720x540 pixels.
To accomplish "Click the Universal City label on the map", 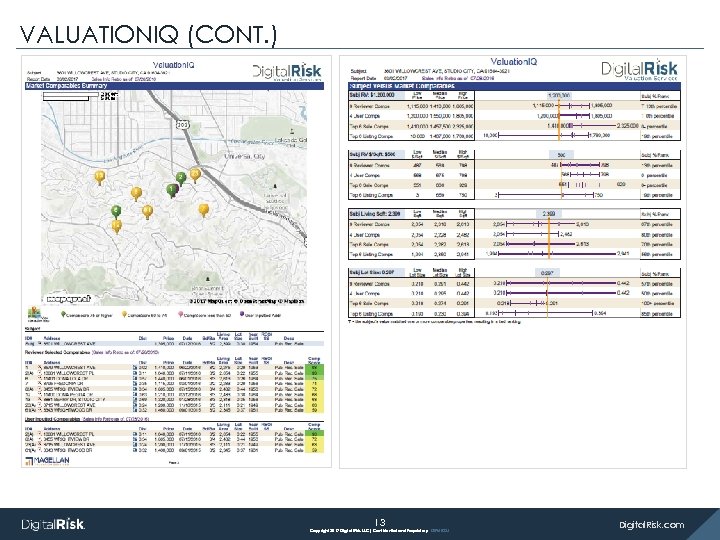I will [244, 157].
